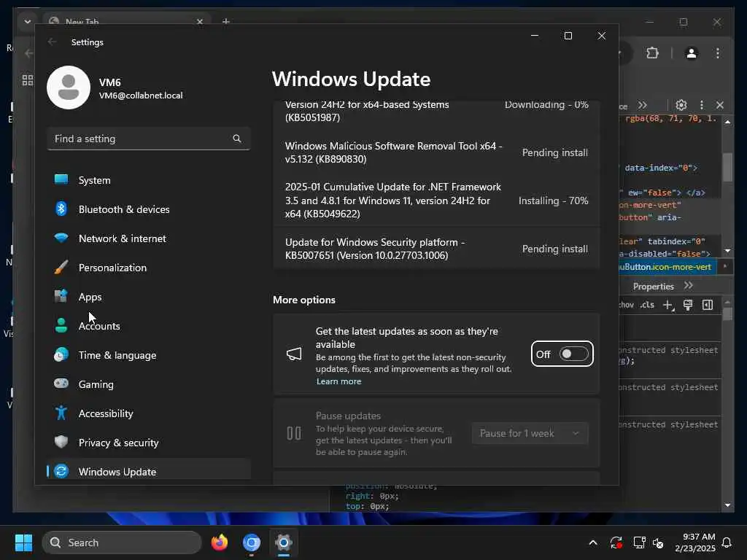Open Time & language settings
Viewport: 747px width, 560px height.
149,355
